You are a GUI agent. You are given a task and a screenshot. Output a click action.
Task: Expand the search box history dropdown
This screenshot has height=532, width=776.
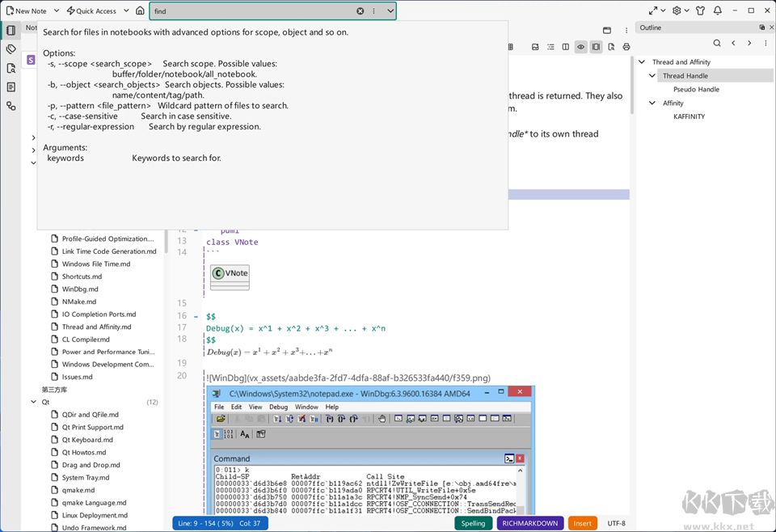click(390, 11)
